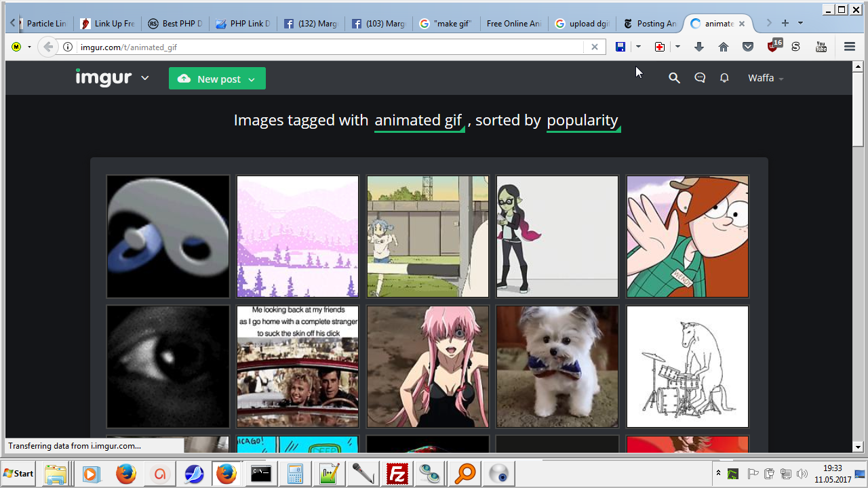Click the browser back arrow button

(47, 47)
